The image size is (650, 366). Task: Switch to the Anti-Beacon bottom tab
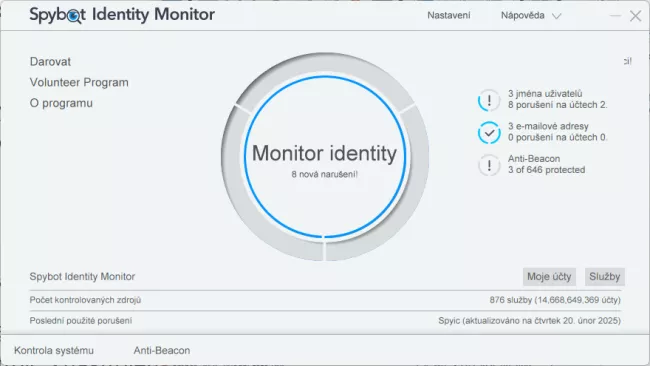[162, 350]
